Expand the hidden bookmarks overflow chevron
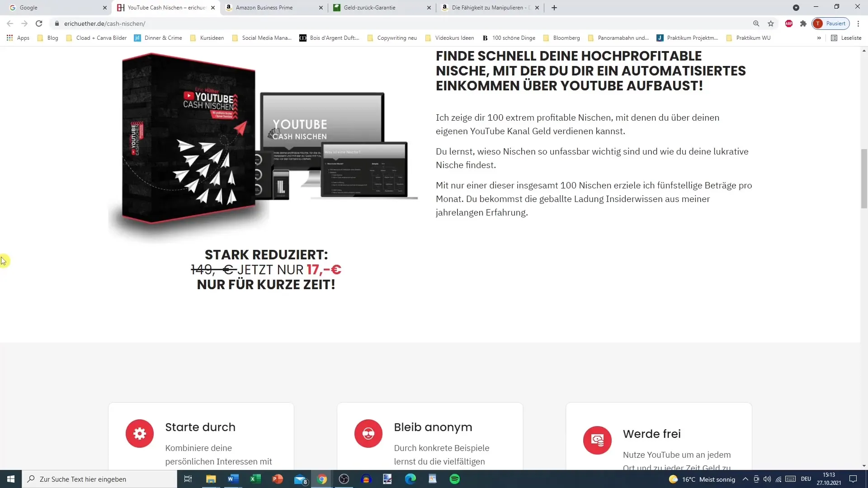The image size is (868, 488). coord(819,38)
